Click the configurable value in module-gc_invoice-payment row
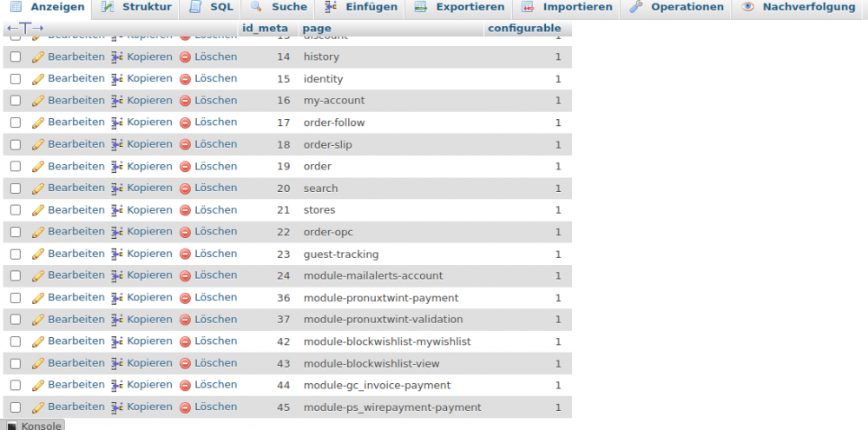 pos(558,386)
